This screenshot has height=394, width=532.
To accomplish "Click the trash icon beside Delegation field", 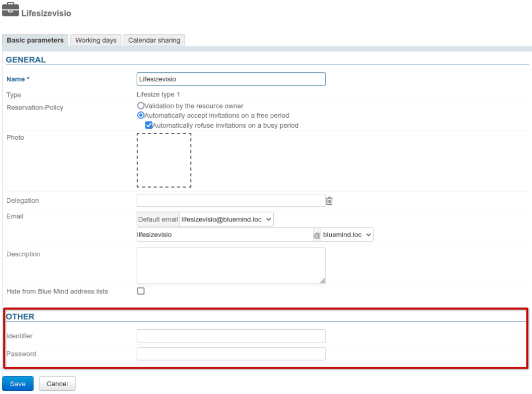I will 329,201.
